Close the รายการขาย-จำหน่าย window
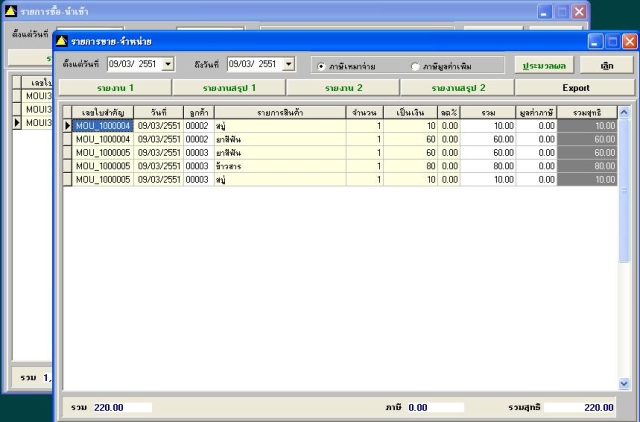The image size is (640, 422). click(628, 42)
